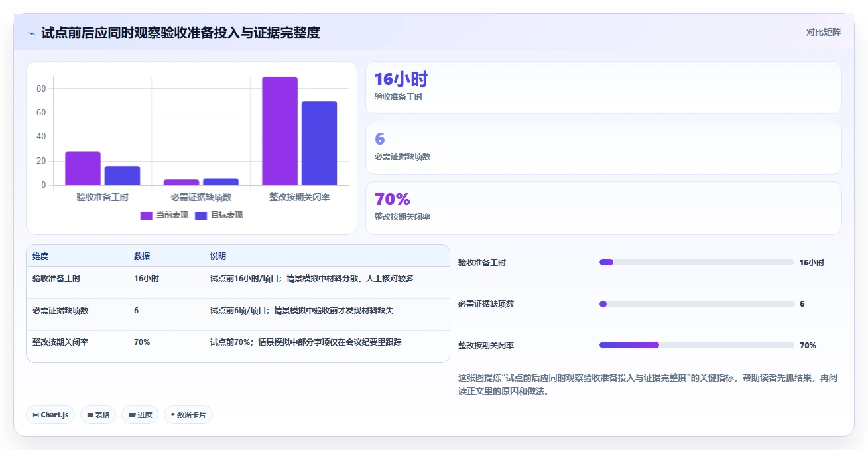Click the 验收准备工时 progress bar
The height and width of the screenshot is (450, 868).
tap(697, 262)
